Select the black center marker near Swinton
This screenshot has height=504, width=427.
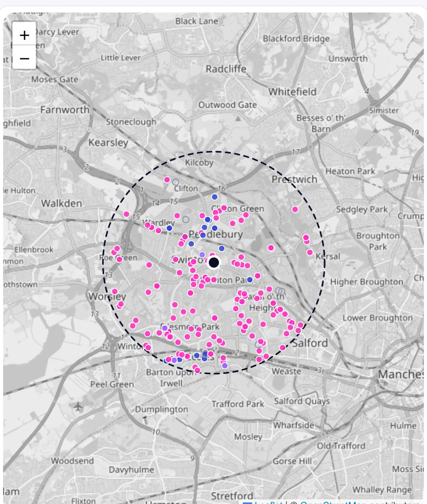tap(214, 263)
